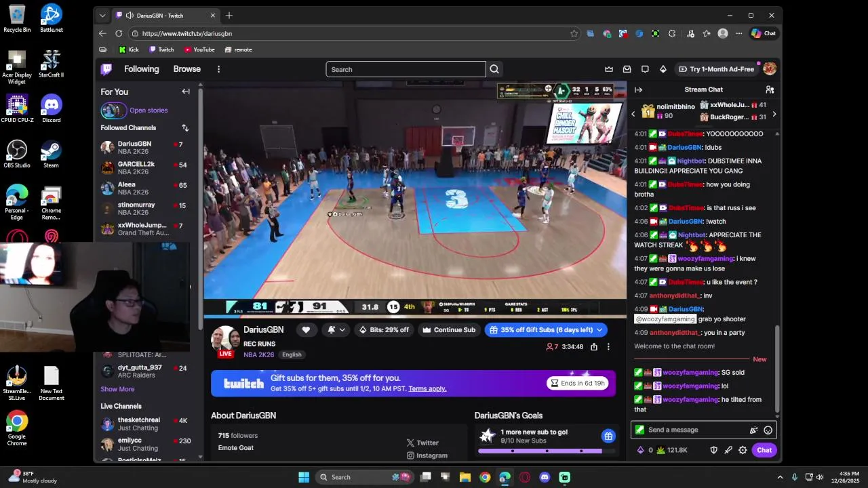Screen dimensions: 868x488
Task: Open the Twitch more options dots menu
Action: 218,69
